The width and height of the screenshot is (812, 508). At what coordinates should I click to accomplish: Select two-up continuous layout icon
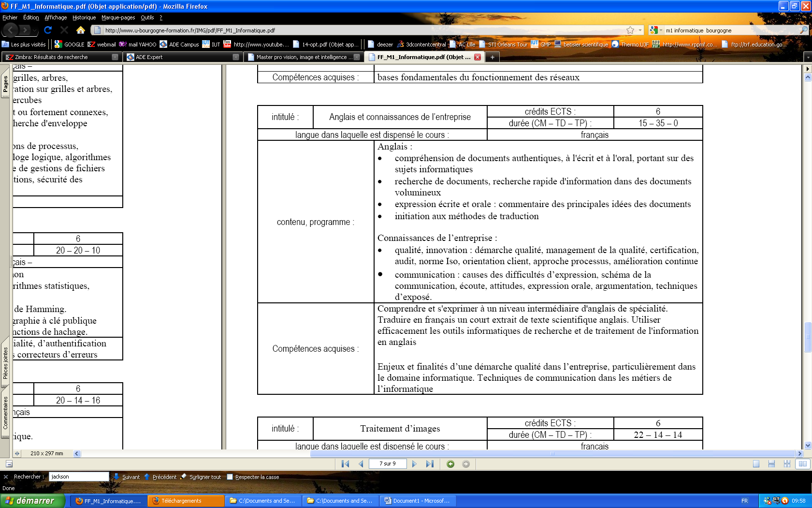787,463
